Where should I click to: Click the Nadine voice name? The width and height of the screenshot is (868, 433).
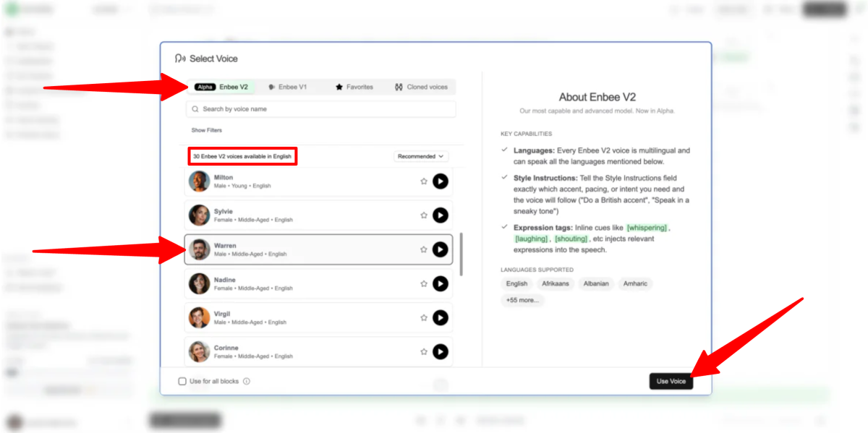point(226,280)
